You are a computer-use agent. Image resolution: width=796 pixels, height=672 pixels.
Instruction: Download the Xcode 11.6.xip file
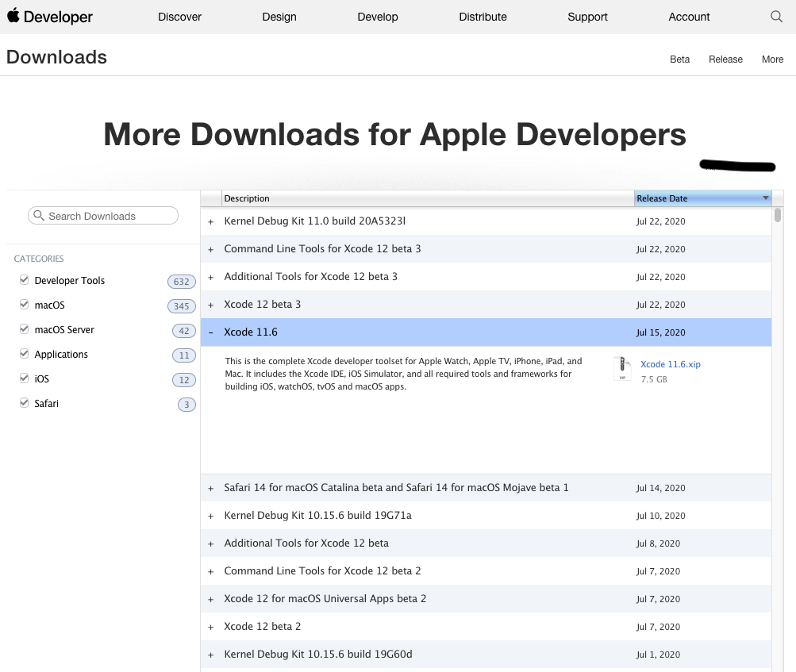(x=670, y=364)
